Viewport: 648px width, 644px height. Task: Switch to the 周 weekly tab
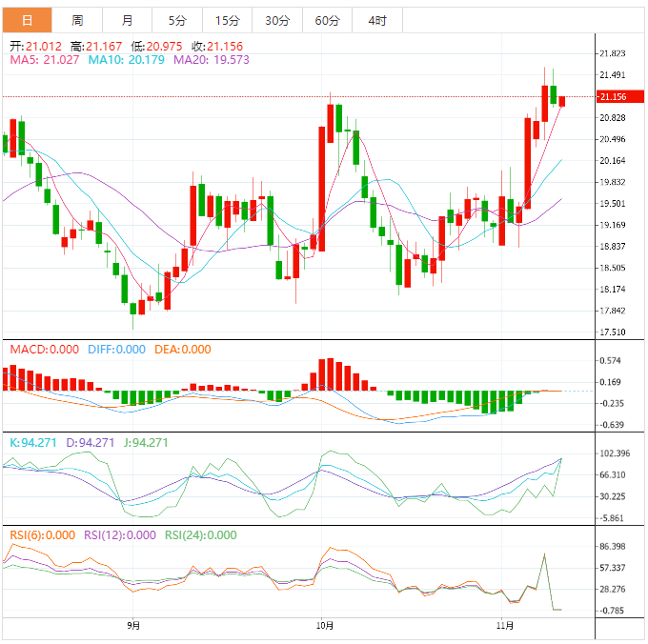pyautogui.click(x=77, y=20)
